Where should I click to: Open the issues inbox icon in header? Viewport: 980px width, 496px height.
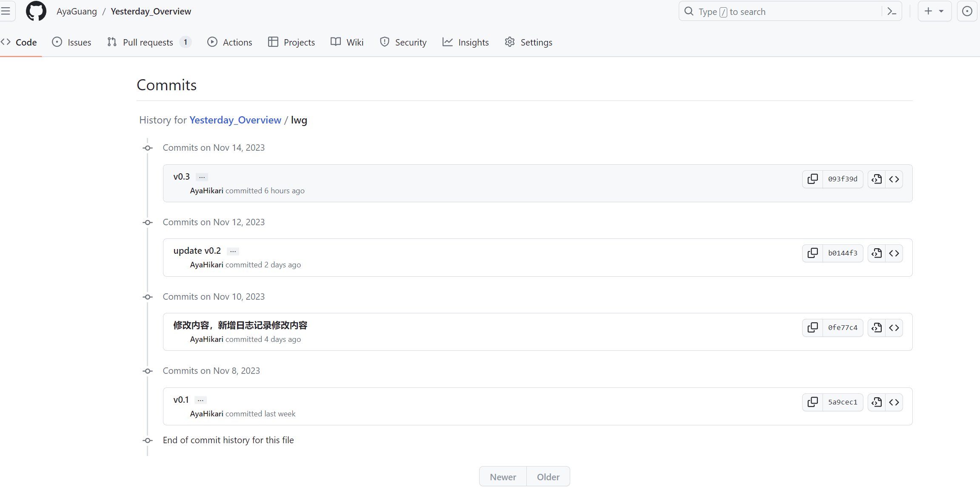(x=967, y=11)
